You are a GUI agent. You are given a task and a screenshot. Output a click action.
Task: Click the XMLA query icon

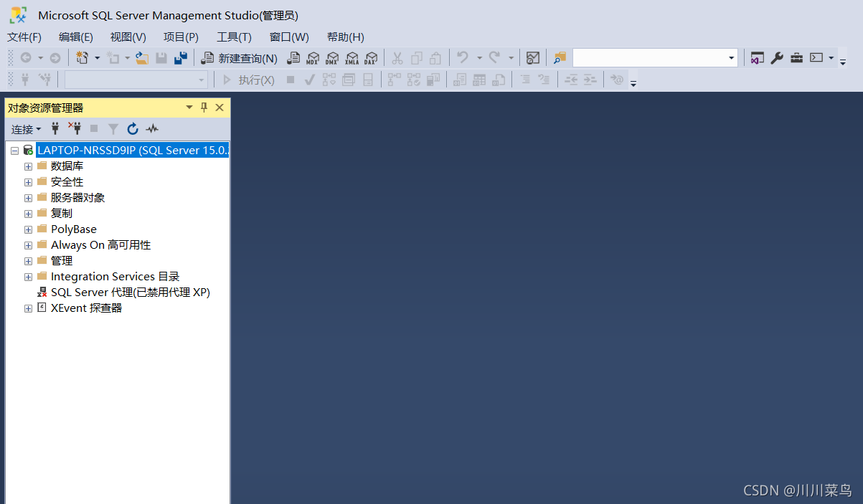pos(352,58)
